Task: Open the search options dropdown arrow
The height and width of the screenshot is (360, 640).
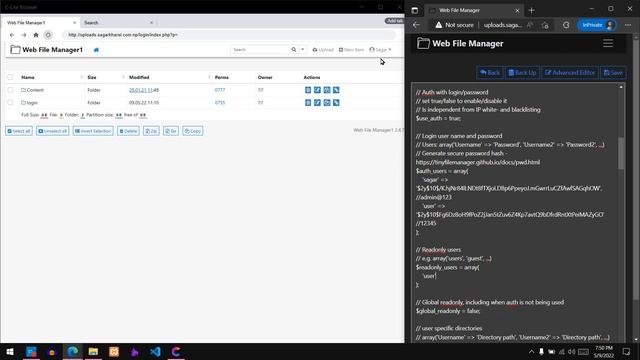Action: pyautogui.click(x=302, y=49)
